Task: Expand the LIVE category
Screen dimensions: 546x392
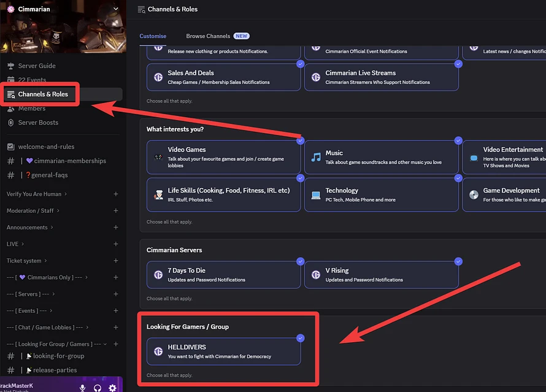Action: pyautogui.click(x=15, y=244)
